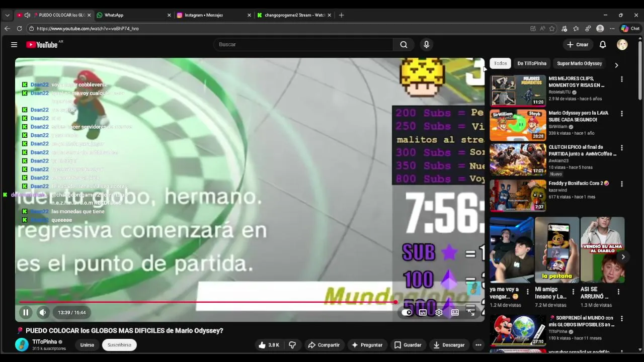644x362 pixels.
Task: Open the browser profile icon
Action: point(600,29)
